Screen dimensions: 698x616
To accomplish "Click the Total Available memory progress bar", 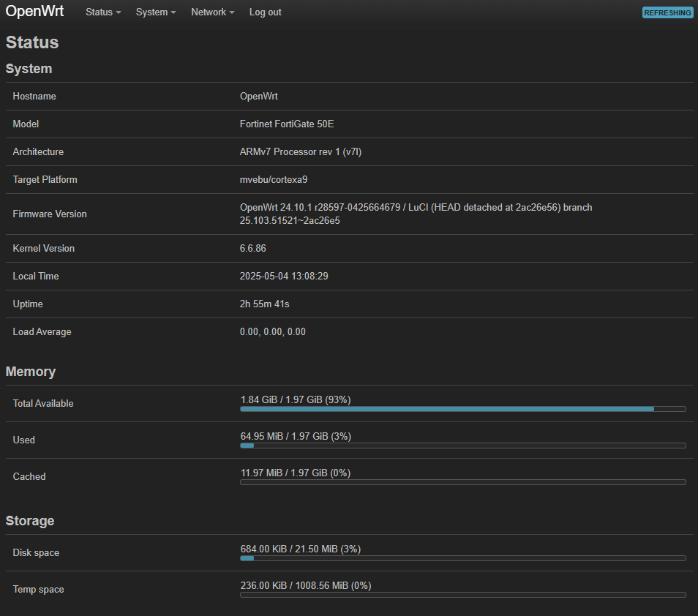I will (462, 409).
